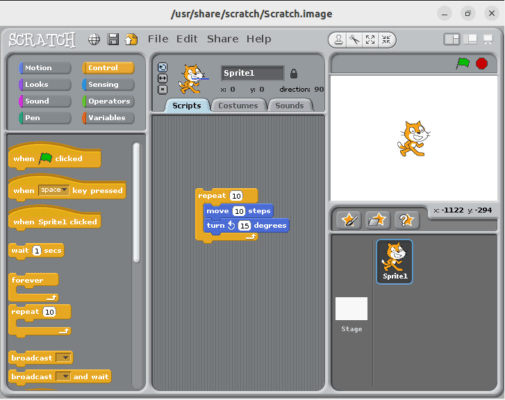
Task: Select Sprite1 thumbnail in sprite list
Action: pyautogui.click(x=394, y=262)
